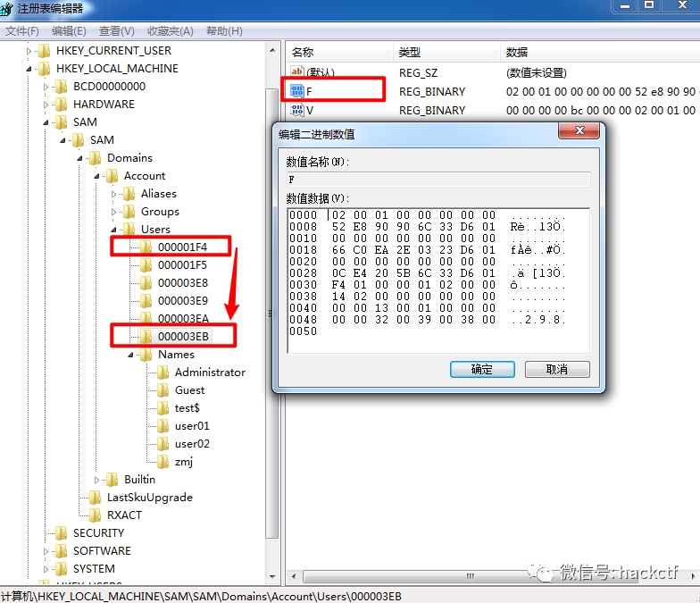
Task: Click the zmj folder icon
Action: (x=162, y=462)
